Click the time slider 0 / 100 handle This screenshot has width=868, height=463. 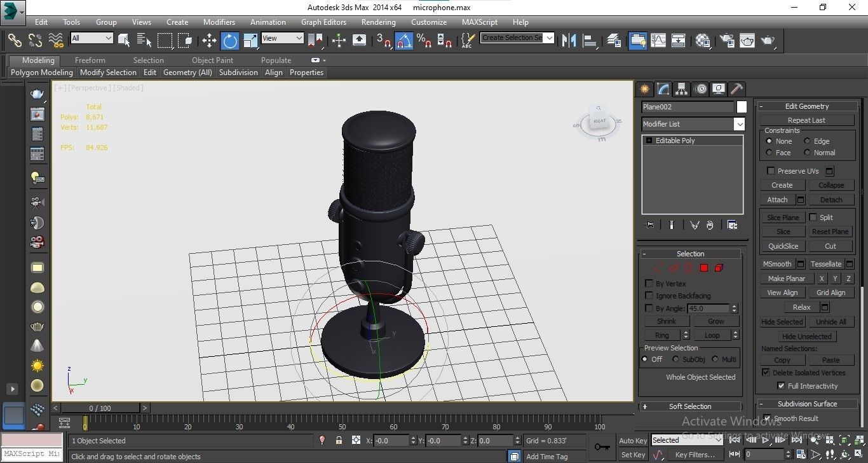(x=100, y=408)
